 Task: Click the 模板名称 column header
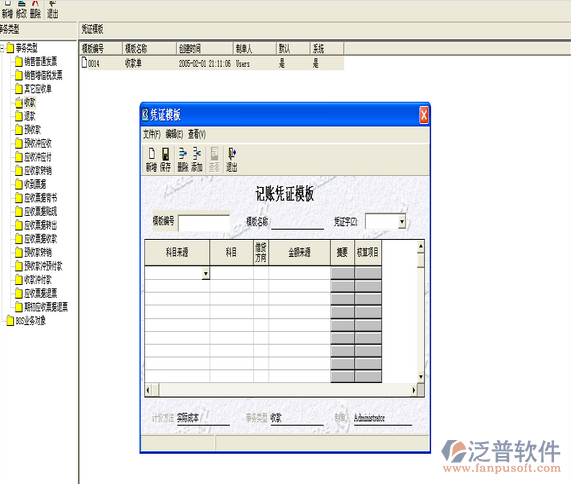pos(149,48)
